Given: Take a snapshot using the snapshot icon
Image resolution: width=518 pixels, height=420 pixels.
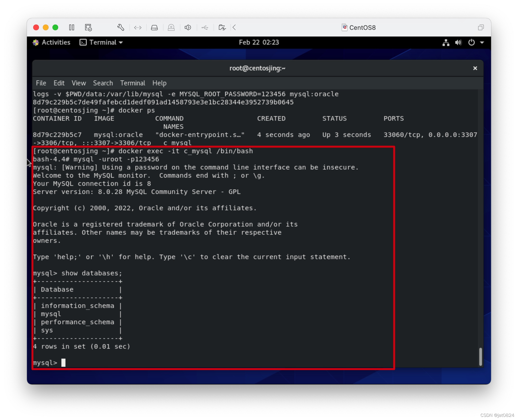Looking at the screenshot, I should (x=88, y=27).
